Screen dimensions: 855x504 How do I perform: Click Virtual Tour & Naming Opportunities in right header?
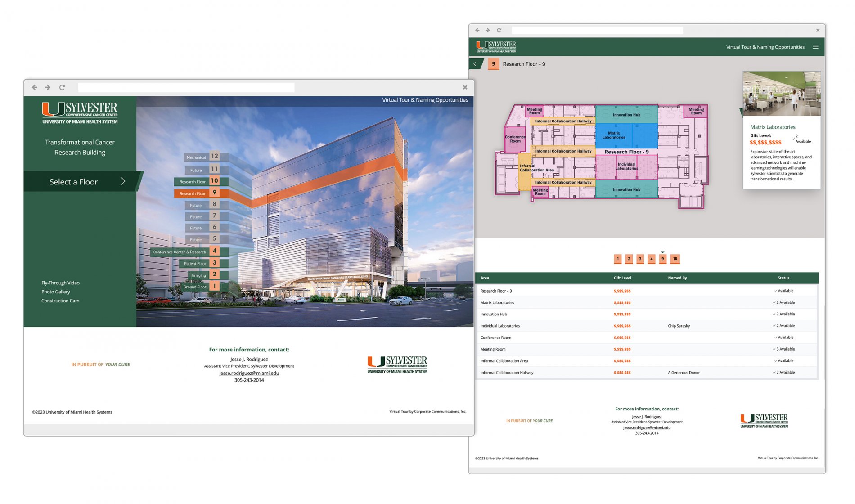click(x=765, y=47)
